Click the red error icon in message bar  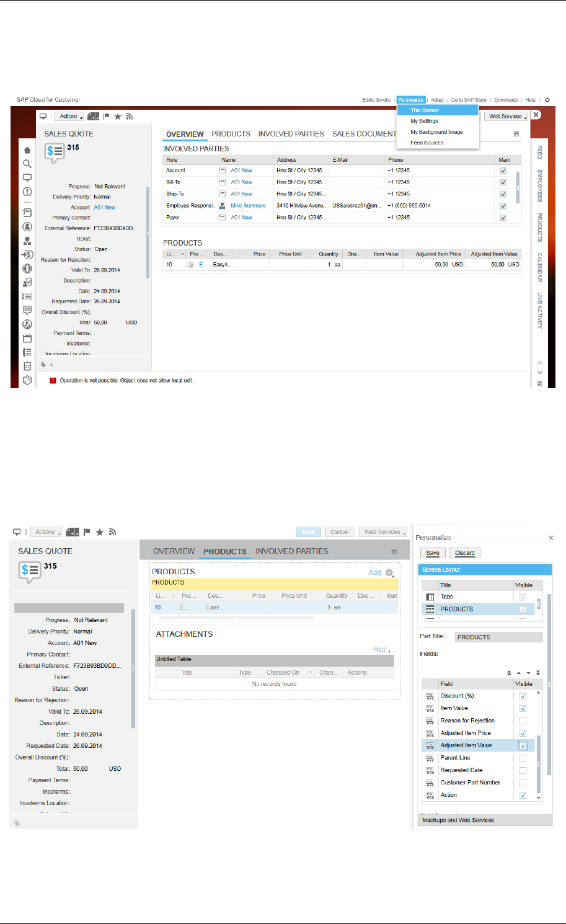tap(53, 381)
